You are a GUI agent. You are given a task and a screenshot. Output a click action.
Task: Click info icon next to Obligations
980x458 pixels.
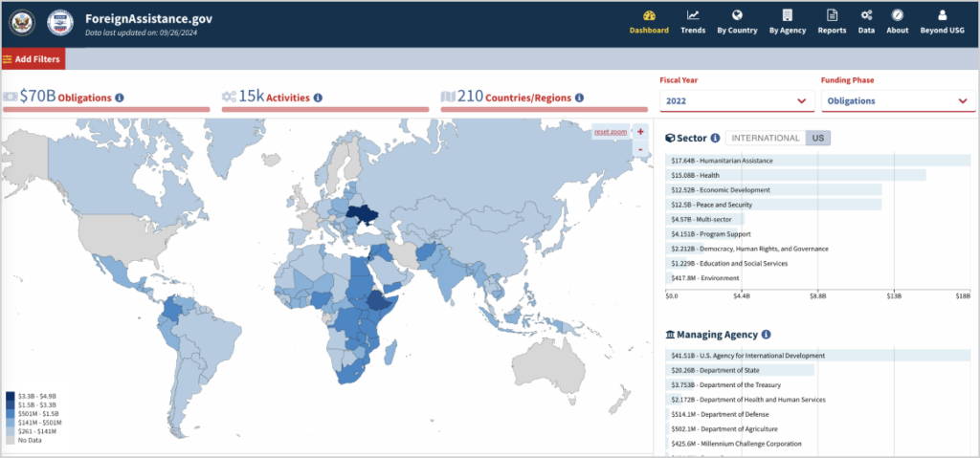click(x=120, y=98)
